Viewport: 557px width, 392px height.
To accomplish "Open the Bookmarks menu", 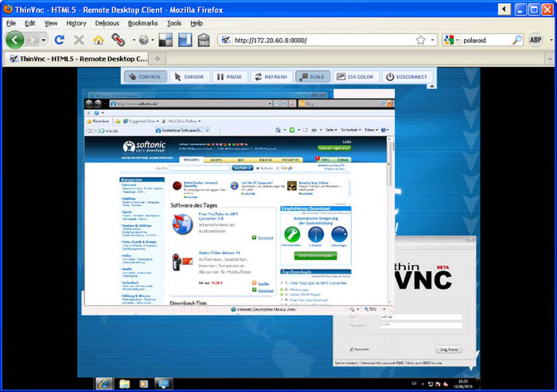I will pyautogui.click(x=143, y=23).
